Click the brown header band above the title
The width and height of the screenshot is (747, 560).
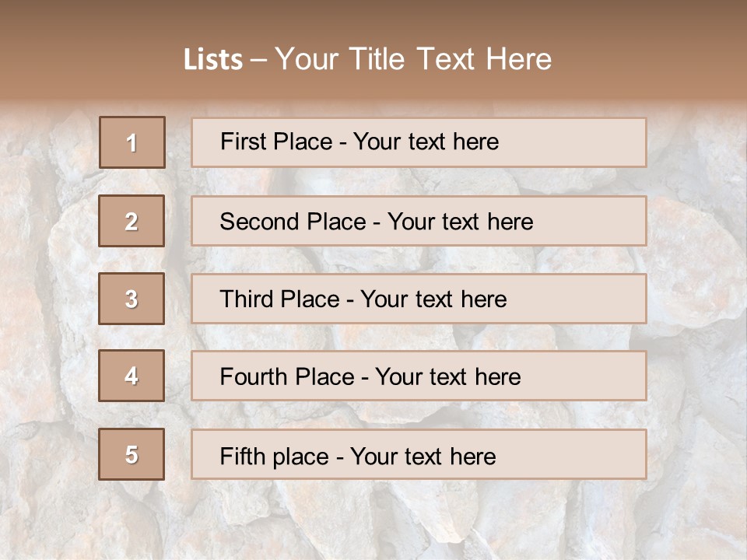point(373,17)
